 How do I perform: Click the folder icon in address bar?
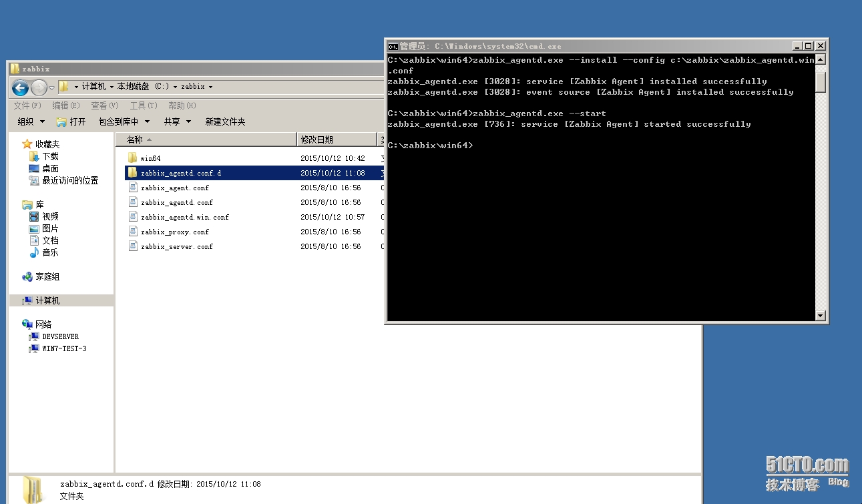64,87
